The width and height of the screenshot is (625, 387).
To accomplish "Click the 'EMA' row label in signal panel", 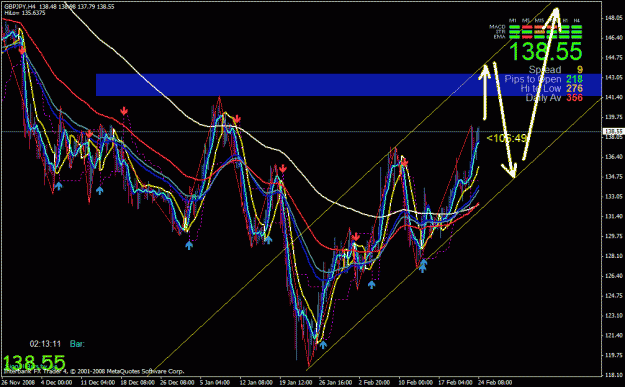I will click(x=499, y=37).
